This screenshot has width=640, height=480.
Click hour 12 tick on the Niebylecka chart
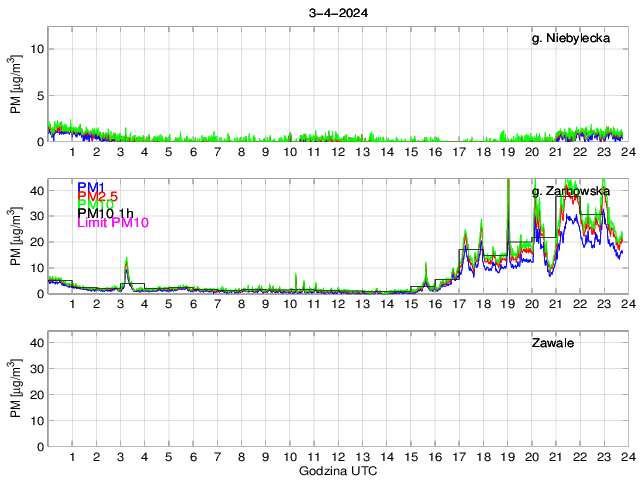click(338, 152)
